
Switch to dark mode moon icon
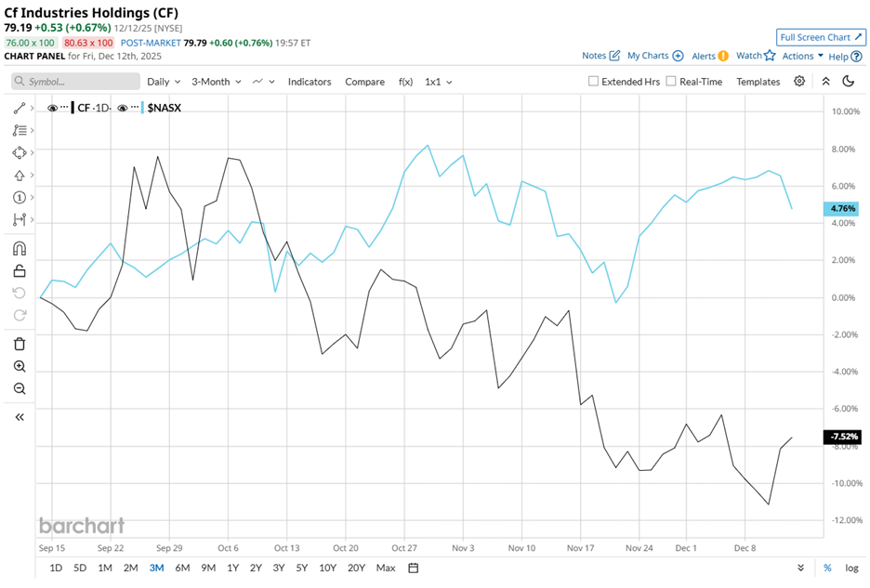[x=848, y=81]
